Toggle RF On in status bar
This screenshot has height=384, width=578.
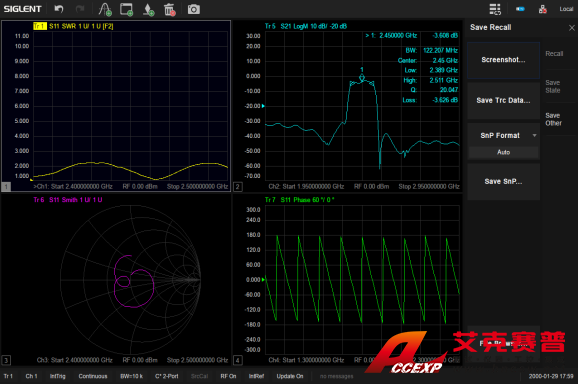(x=228, y=376)
